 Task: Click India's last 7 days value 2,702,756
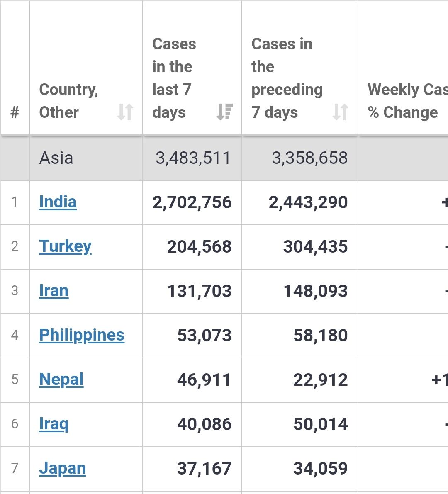[x=192, y=202]
